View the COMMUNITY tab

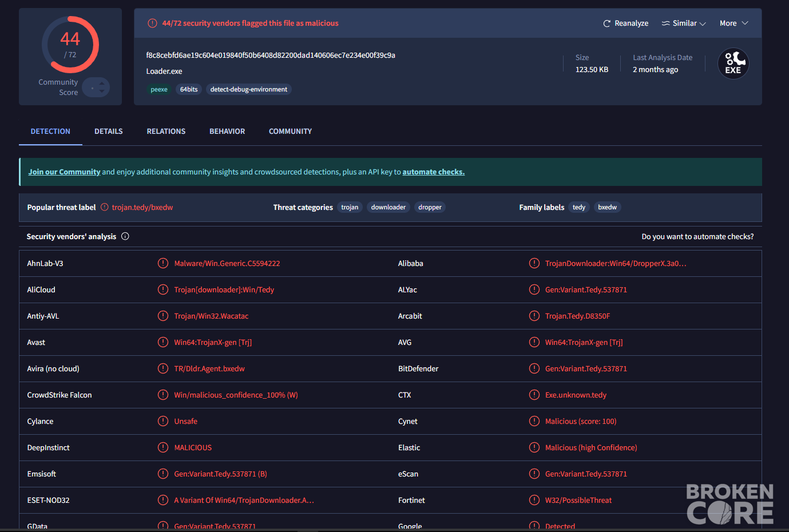(291, 132)
